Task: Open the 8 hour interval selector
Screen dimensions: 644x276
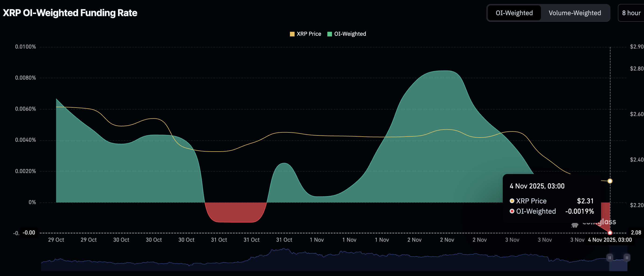Action: pos(631,13)
